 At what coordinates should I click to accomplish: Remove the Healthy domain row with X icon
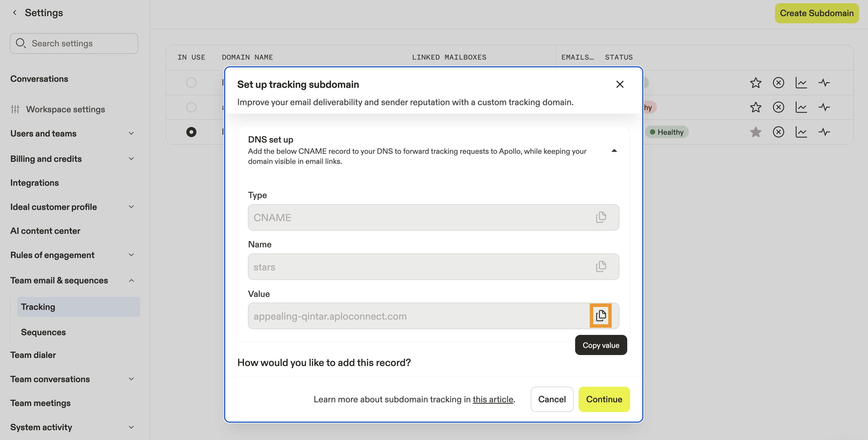pyautogui.click(x=778, y=132)
